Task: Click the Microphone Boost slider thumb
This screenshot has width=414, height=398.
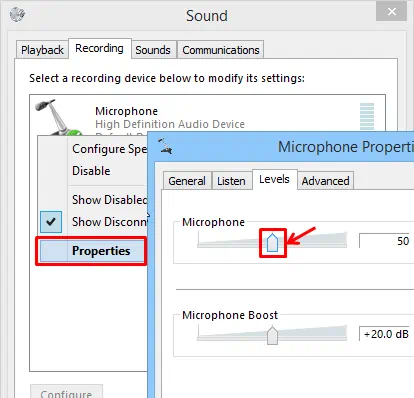Action: pos(273,335)
